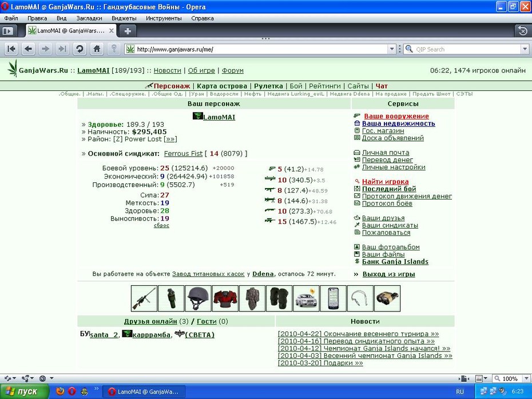
Task: Click the RU language indicator in tray
Action: [x=460, y=392]
